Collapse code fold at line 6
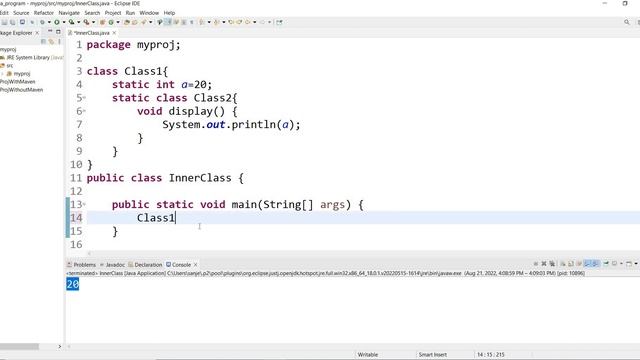The image size is (640, 360). [84, 111]
